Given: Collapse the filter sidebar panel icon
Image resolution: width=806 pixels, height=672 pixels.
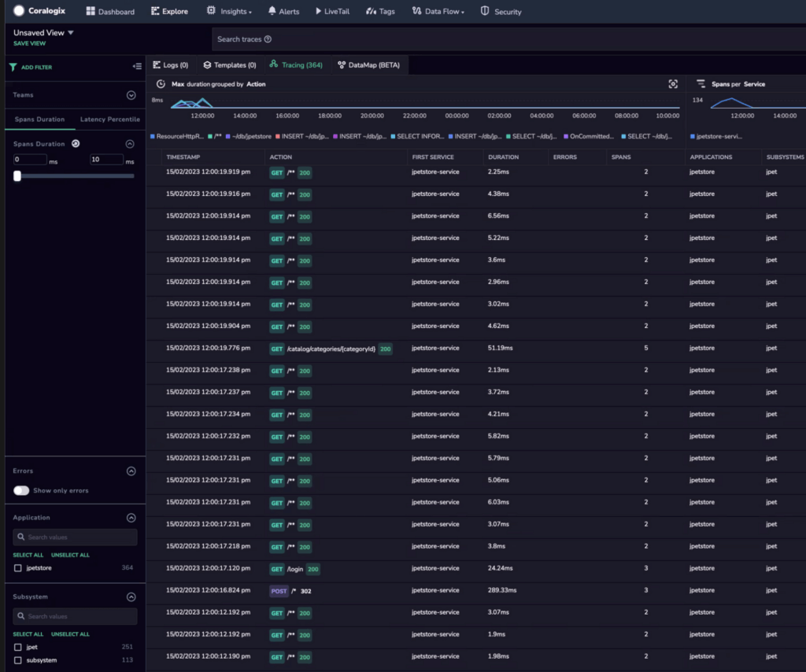Looking at the screenshot, I should (x=137, y=66).
